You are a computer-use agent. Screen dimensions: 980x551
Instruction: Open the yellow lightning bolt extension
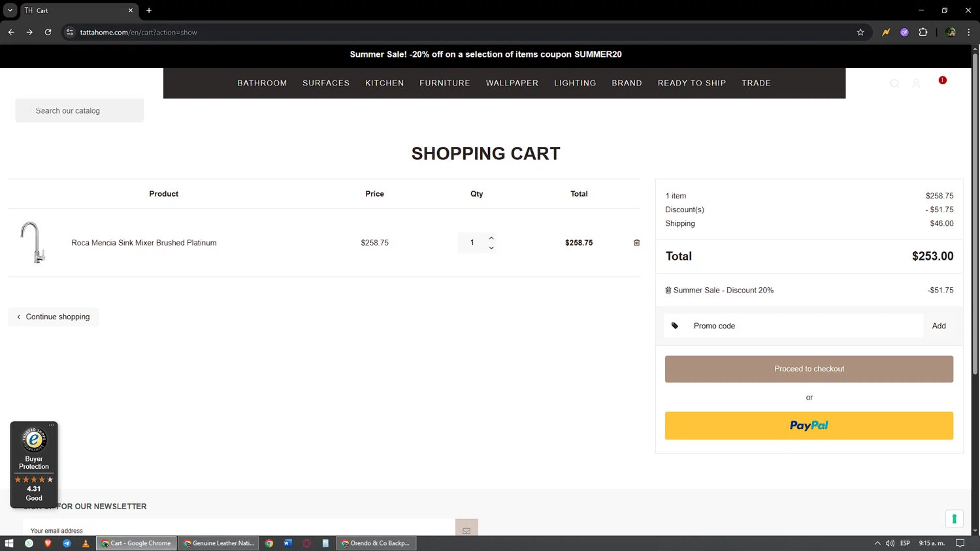(x=886, y=32)
